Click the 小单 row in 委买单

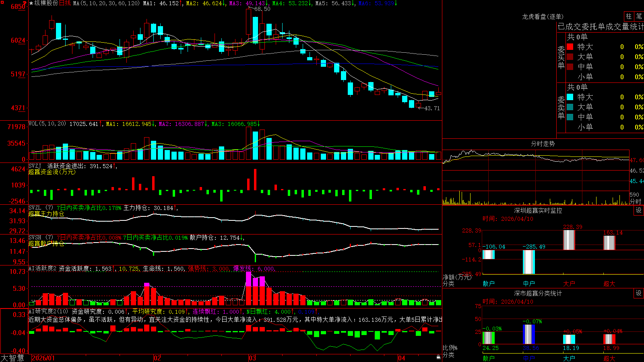pyautogui.click(x=605, y=77)
